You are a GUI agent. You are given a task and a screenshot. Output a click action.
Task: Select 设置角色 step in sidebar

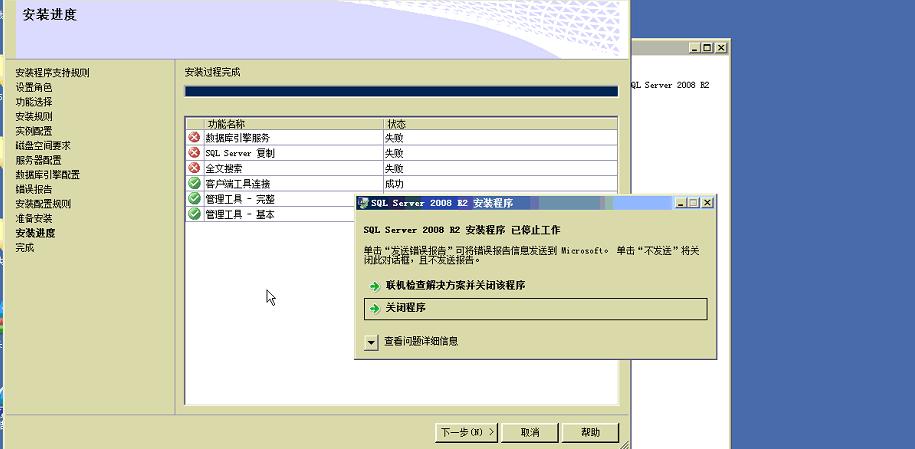pos(34,88)
